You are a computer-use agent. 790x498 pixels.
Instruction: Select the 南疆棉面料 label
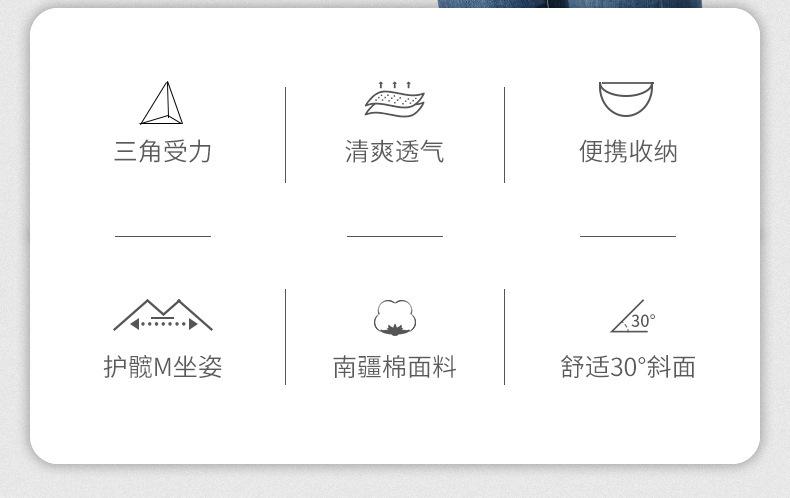(394, 366)
